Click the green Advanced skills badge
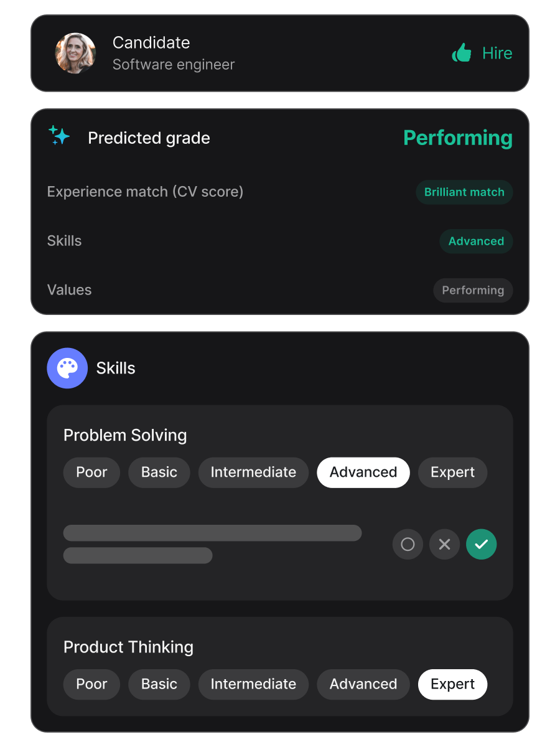Screen dimensions: 560x747 coord(476,242)
